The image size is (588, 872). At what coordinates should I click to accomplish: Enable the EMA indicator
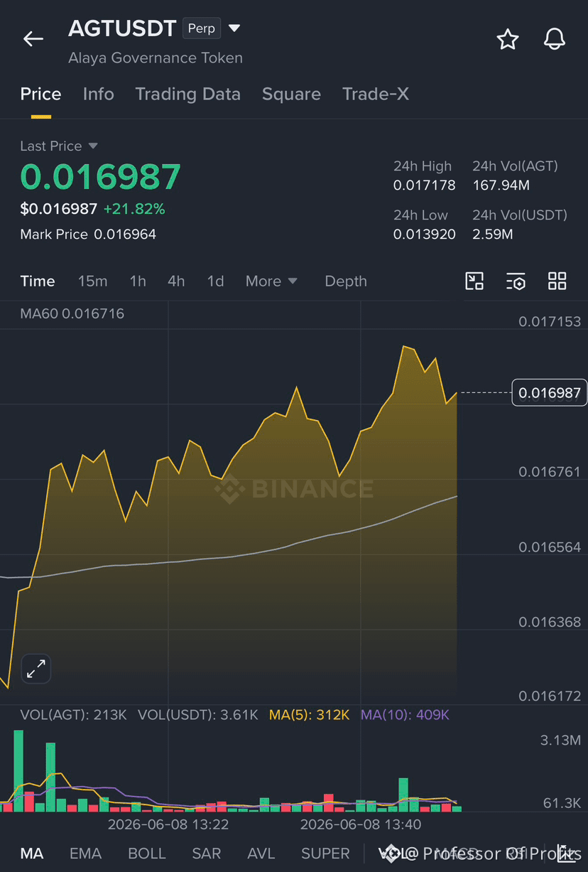(x=85, y=853)
